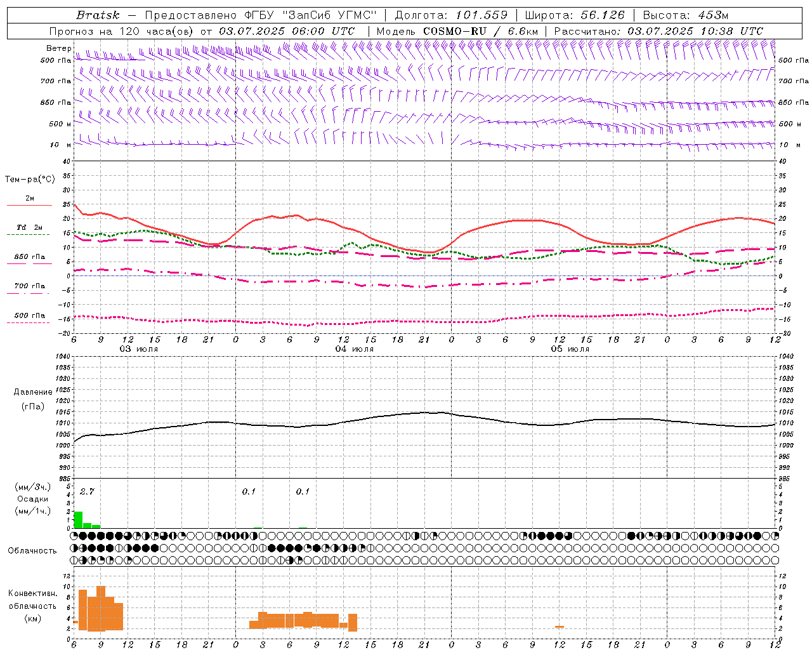Click the tallest orange convective cloud bar
Viewport: 812px width, 650px height.
pos(101,609)
